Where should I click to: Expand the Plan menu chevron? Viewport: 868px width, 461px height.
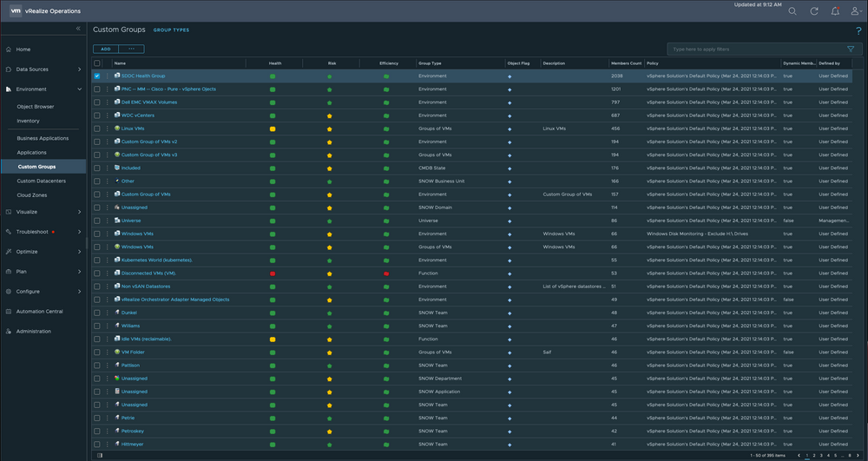click(79, 272)
